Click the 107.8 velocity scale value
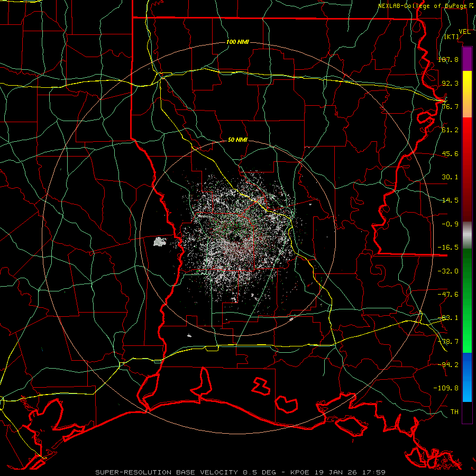The image size is (476, 476). [448, 59]
